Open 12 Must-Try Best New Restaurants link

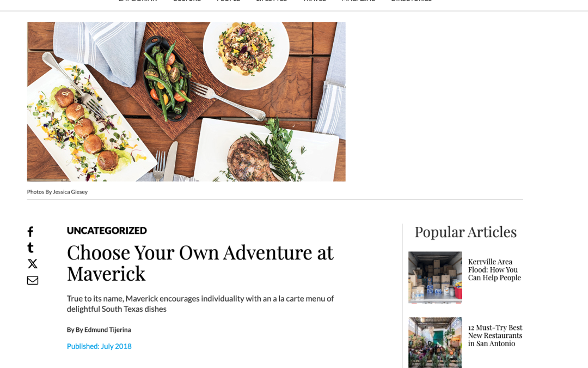495,335
